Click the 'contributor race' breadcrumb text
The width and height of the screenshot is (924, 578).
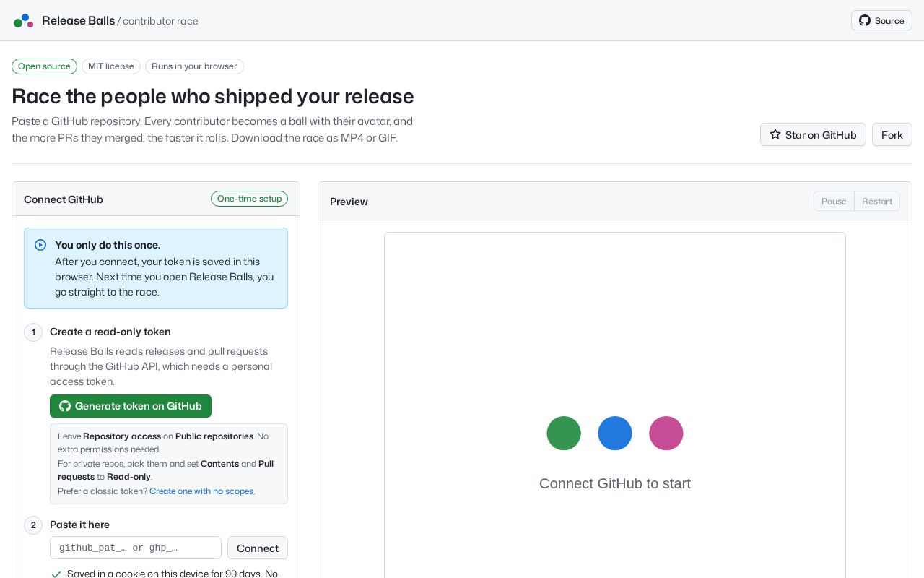tap(160, 21)
